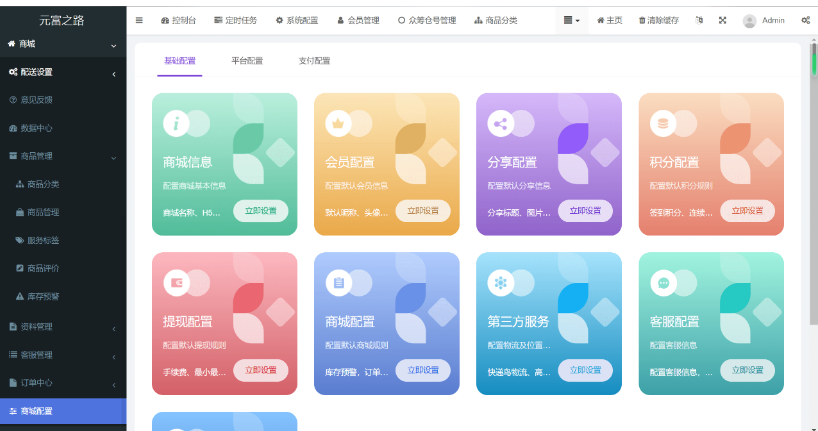Open 意见反馈 via its question icon

13,100
